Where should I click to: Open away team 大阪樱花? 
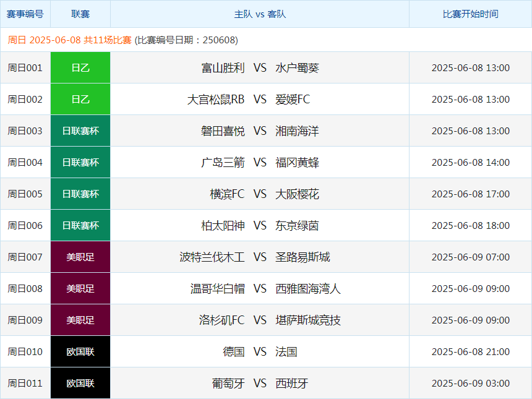[x=297, y=194]
